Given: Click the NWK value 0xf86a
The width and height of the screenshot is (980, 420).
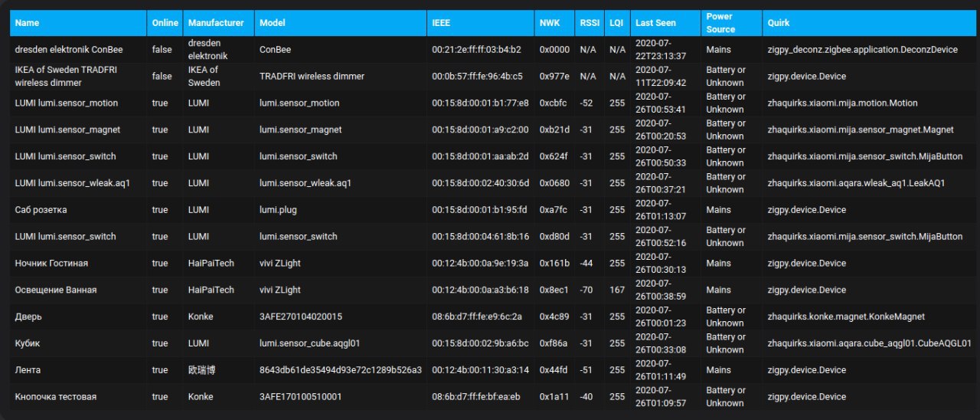Looking at the screenshot, I should tap(554, 343).
